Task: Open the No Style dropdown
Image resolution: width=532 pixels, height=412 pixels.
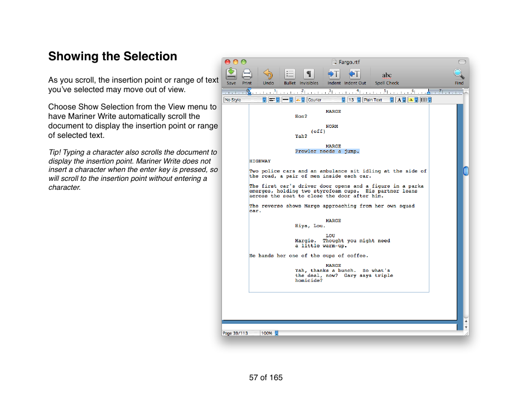Action: 245,100
